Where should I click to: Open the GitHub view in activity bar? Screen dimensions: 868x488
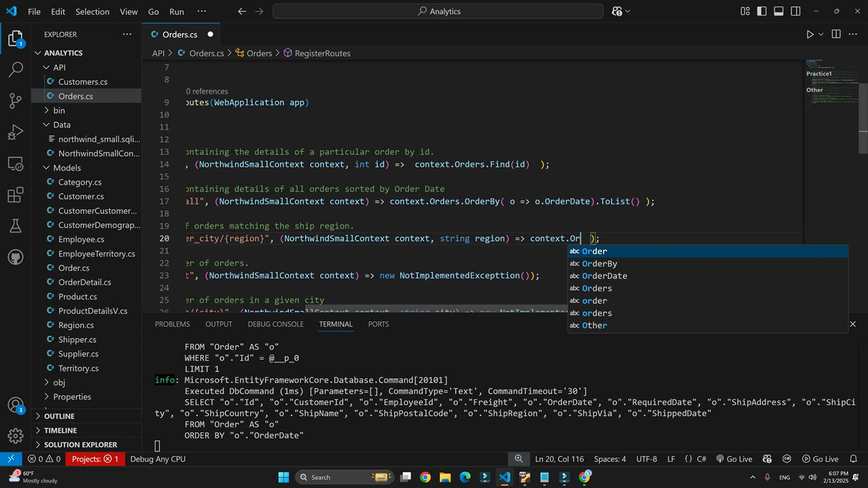click(x=16, y=258)
